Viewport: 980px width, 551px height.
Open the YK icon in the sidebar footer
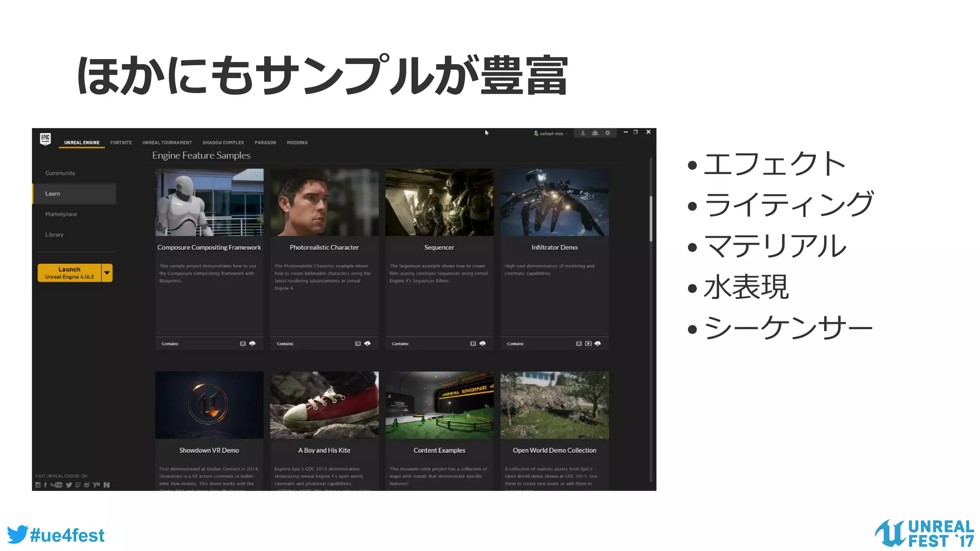coord(97,485)
